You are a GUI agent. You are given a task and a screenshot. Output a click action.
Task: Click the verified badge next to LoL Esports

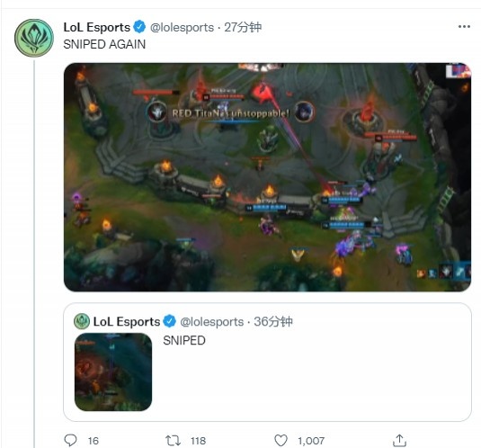pos(140,27)
